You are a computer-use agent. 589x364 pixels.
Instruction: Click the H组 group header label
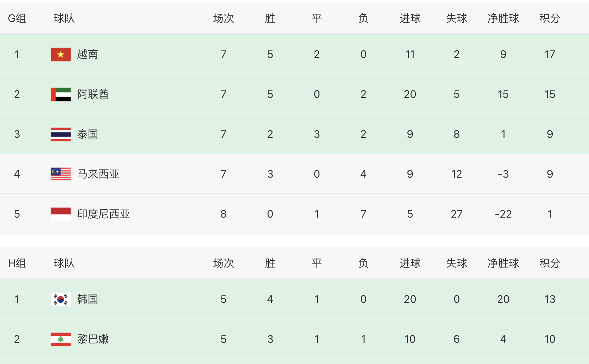(x=17, y=263)
